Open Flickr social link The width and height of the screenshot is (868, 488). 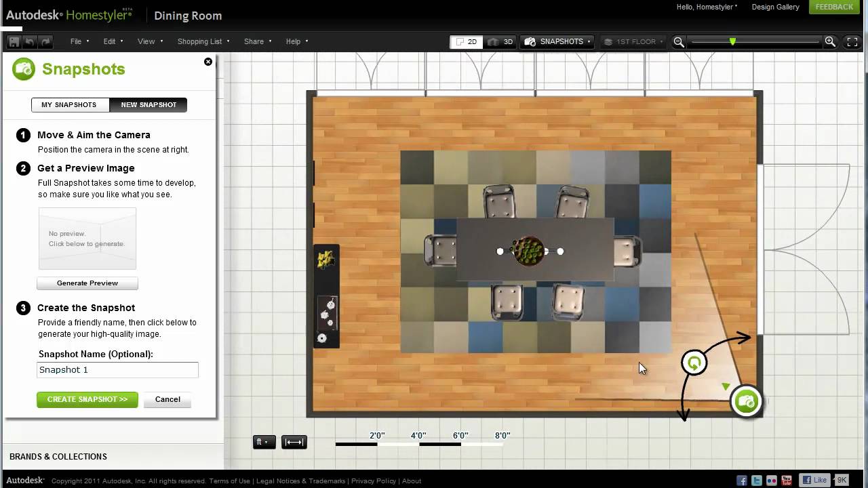772,480
